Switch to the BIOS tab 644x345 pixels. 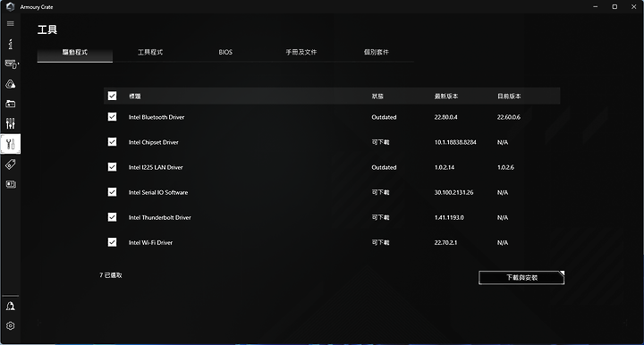(x=225, y=53)
